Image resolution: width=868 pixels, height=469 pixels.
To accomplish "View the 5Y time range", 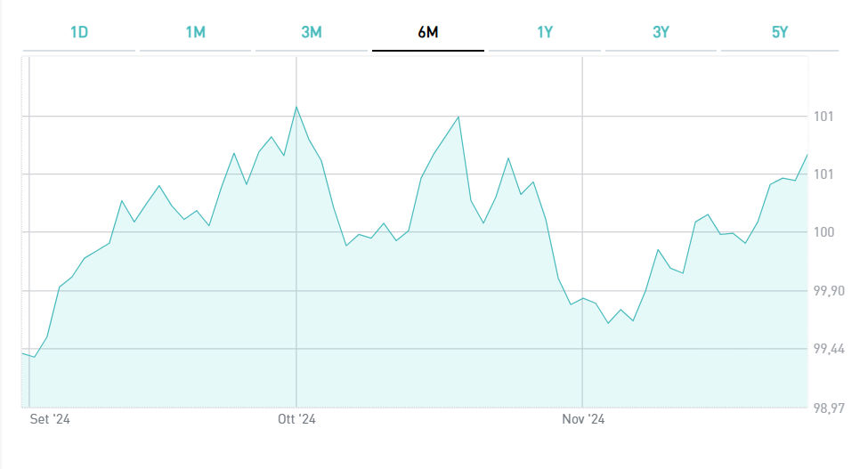I will [x=780, y=33].
